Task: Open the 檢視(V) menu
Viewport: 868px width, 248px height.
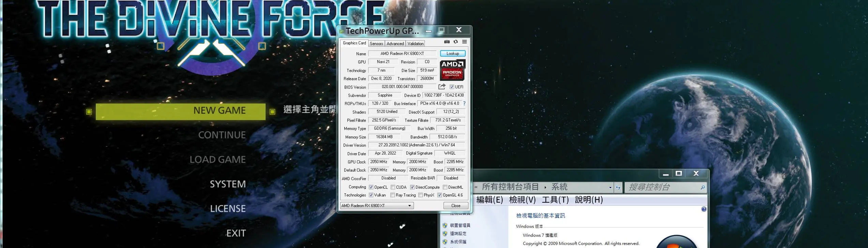Action: pos(522,200)
